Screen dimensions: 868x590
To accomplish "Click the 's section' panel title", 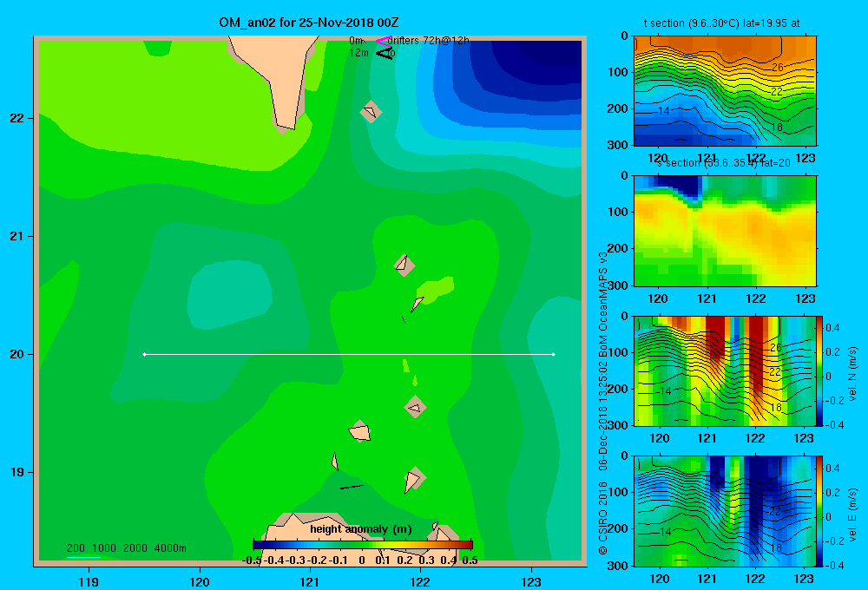I will tap(724, 163).
